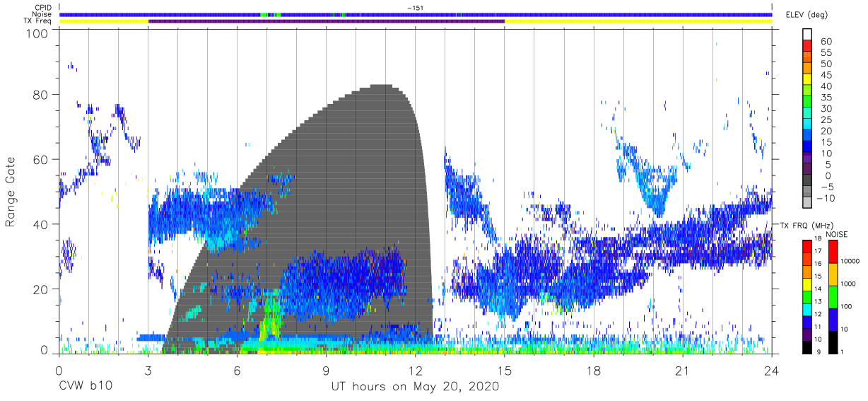Image resolution: width=868 pixels, height=401 pixels.
Task: Pick the black bottom segment of NOISE colorbar
Action: pos(833,342)
